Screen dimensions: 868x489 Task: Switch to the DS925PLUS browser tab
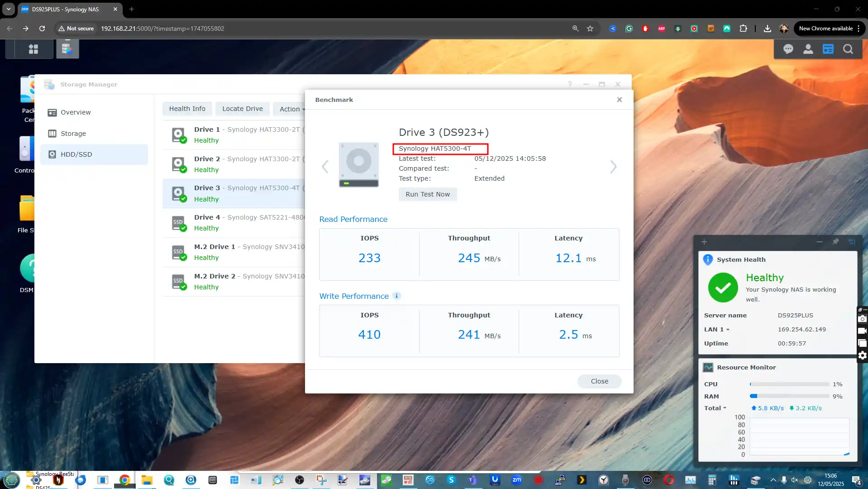tap(70, 9)
